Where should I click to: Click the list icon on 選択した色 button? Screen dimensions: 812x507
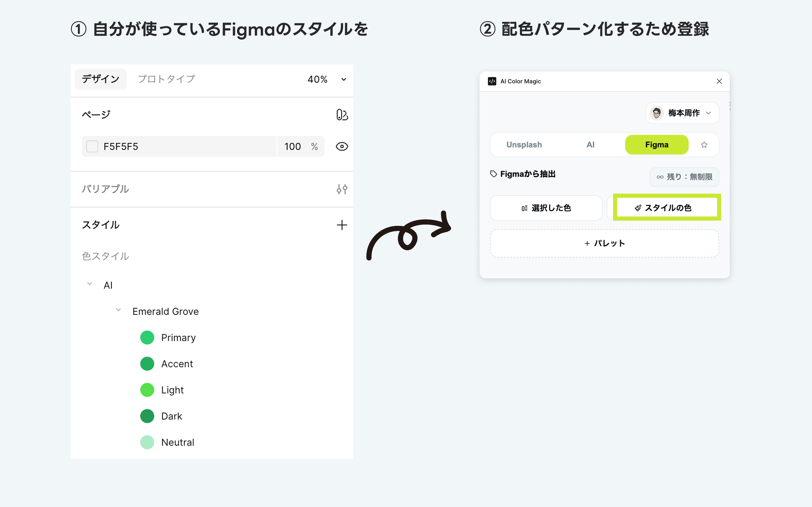pyautogui.click(x=524, y=208)
